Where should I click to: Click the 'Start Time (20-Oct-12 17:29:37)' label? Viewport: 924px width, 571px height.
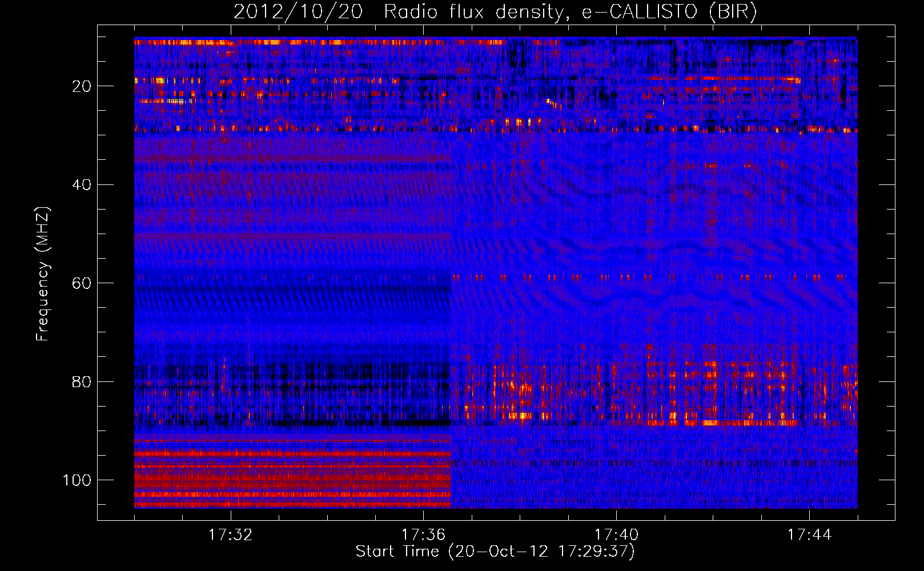(495, 552)
